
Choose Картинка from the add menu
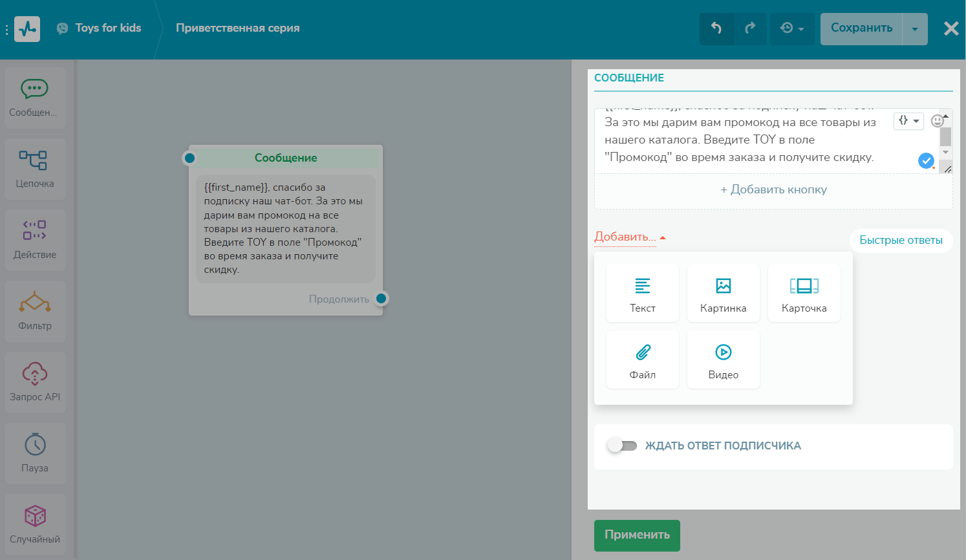[x=723, y=293]
